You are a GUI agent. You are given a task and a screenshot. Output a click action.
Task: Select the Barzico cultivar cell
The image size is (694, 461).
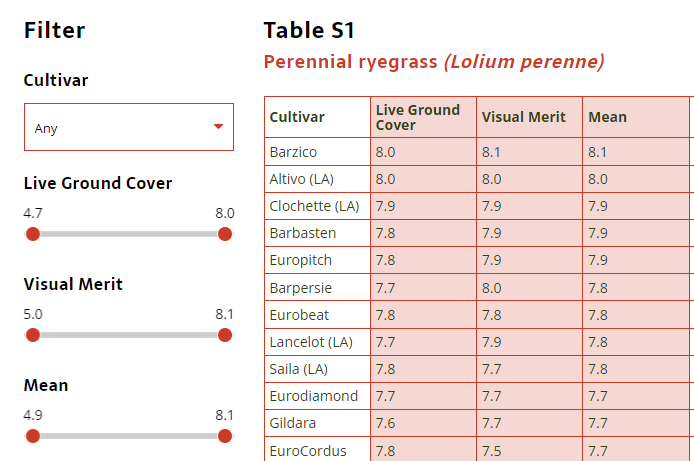point(317,152)
